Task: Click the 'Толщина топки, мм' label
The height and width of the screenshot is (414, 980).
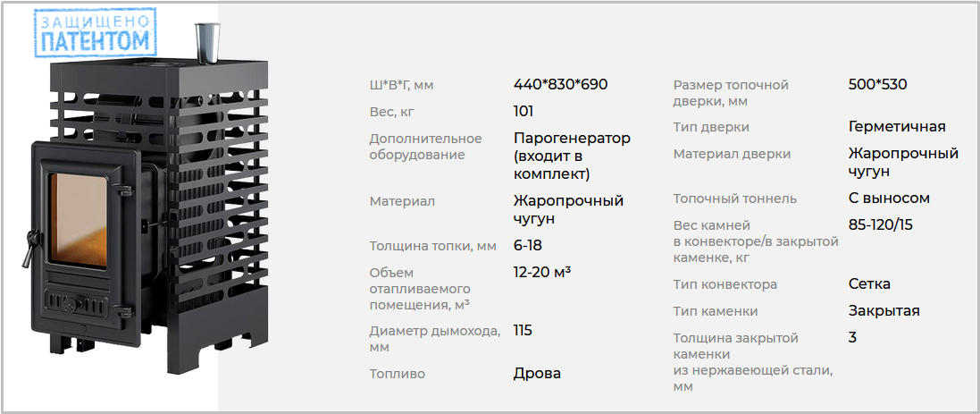Action: point(433,247)
